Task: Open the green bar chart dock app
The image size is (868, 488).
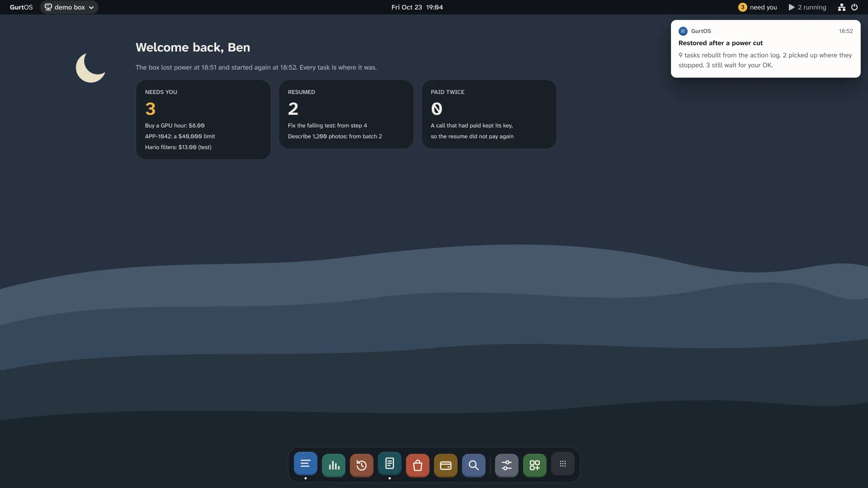Action: point(334,465)
